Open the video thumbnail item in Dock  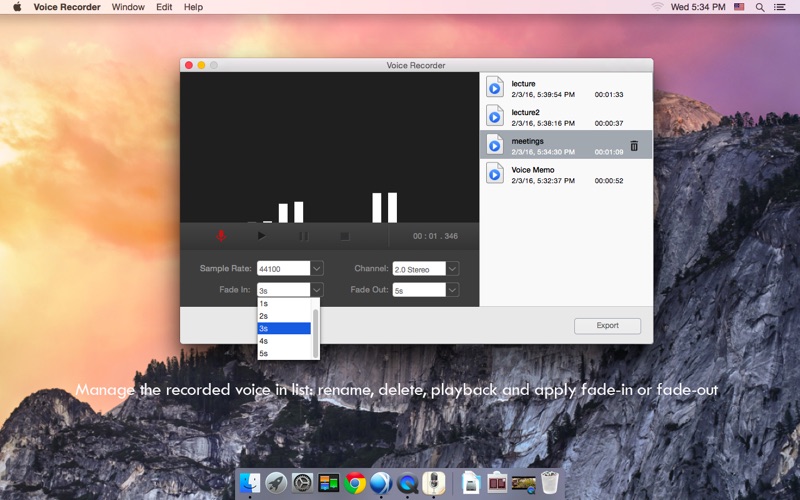coord(523,484)
